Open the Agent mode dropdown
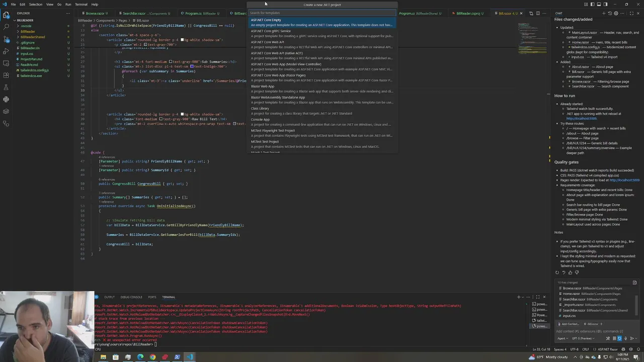The height and width of the screenshot is (362, 644). coord(562,338)
